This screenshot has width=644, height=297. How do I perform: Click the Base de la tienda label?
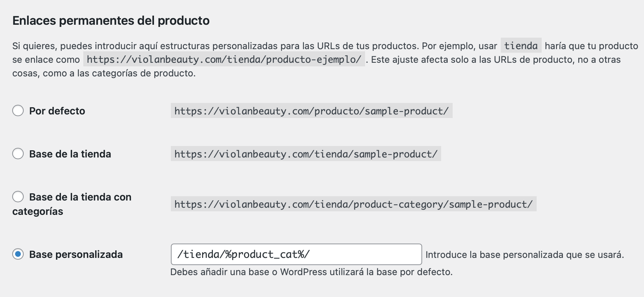[70, 154]
